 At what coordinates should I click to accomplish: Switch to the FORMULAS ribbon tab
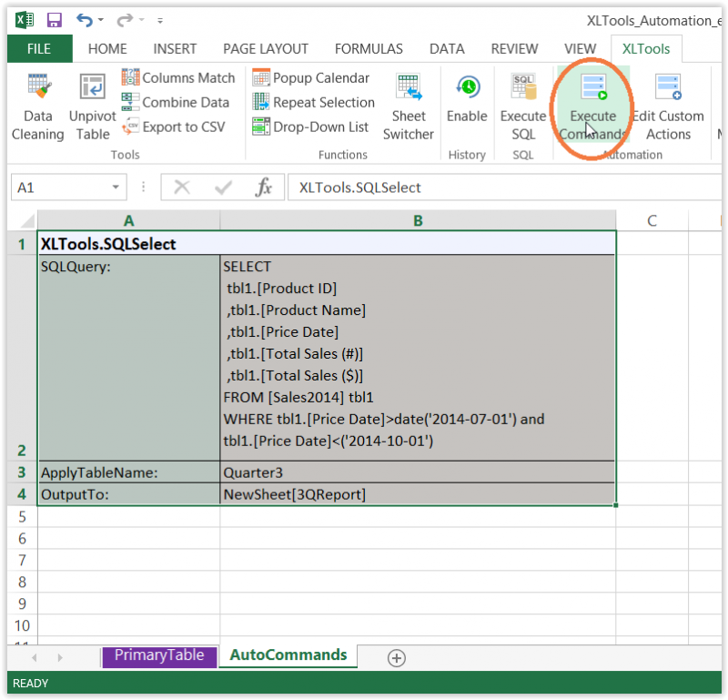(x=369, y=48)
